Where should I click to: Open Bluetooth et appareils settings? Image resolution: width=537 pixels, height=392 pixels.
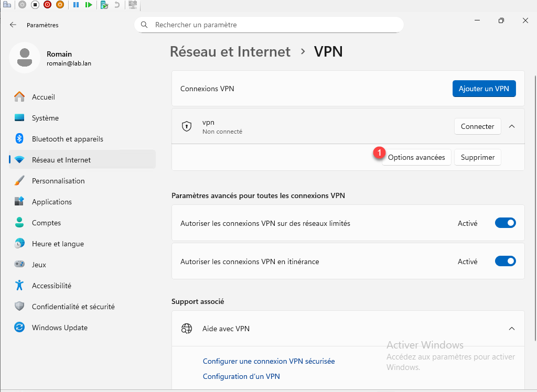pyautogui.click(x=67, y=139)
